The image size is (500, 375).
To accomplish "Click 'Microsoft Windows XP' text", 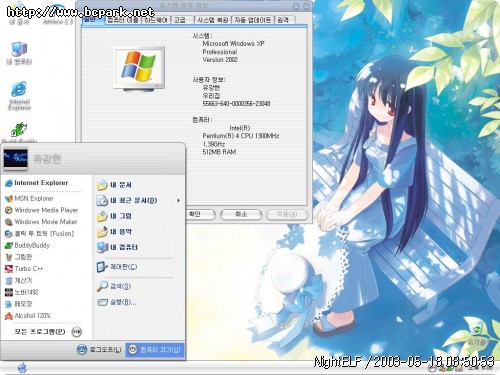I will pos(233,44).
